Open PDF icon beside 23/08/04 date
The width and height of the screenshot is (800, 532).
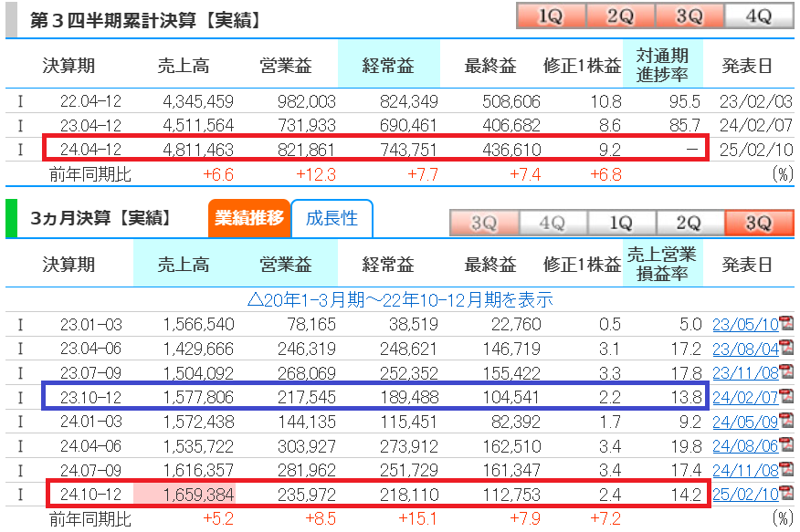[786, 348]
